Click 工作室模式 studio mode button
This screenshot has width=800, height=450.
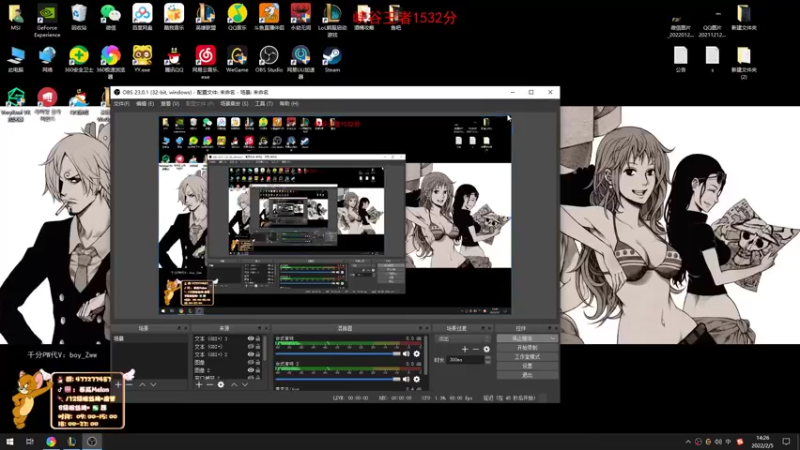[x=527, y=357]
